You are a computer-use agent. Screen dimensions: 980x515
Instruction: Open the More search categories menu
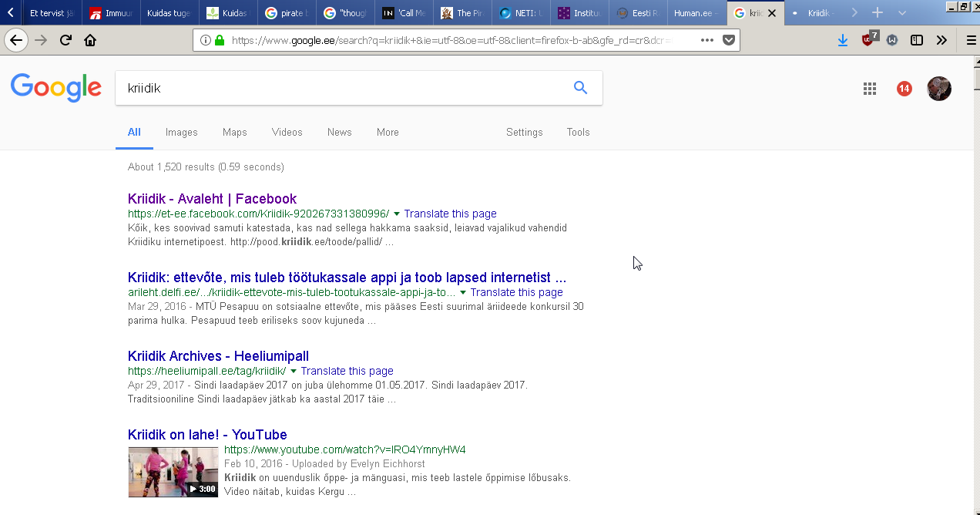coord(388,132)
